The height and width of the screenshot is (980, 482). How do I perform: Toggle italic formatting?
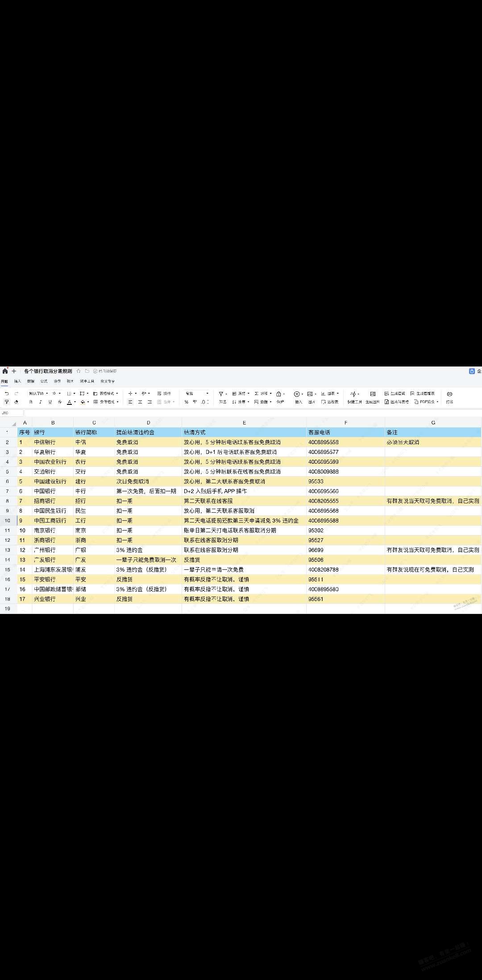41,402
